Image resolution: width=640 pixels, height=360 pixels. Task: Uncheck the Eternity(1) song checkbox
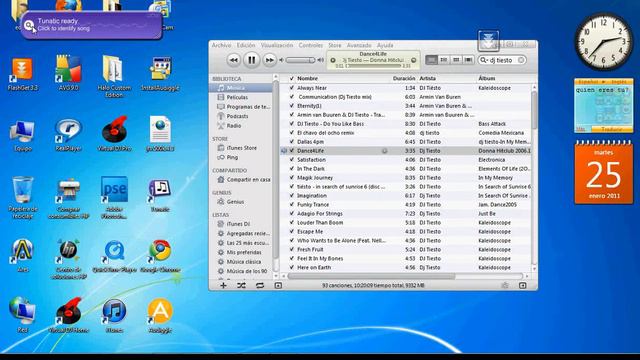291,106
